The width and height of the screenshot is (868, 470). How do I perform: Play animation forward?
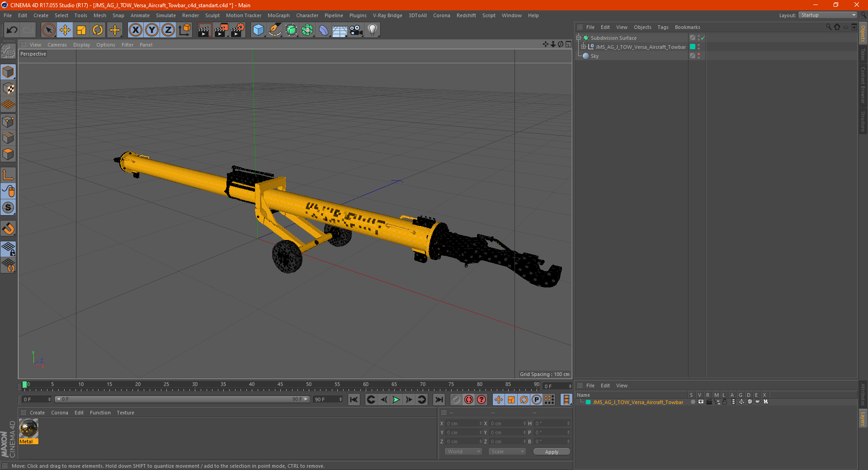(x=396, y=399)
